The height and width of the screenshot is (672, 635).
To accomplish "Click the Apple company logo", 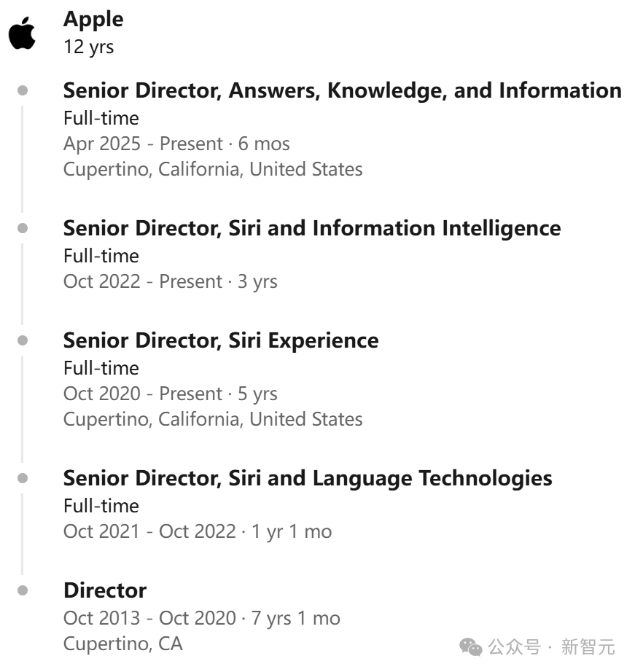I will point(22,33).
